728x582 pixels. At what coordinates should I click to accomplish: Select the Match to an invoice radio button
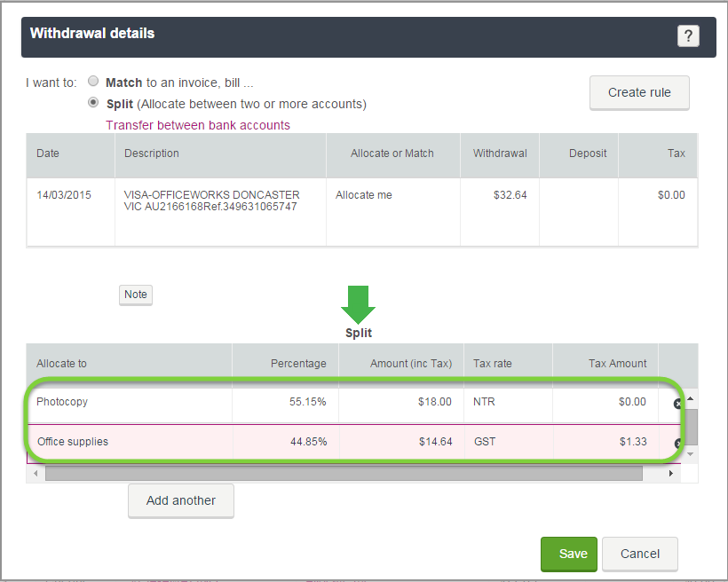93,82
